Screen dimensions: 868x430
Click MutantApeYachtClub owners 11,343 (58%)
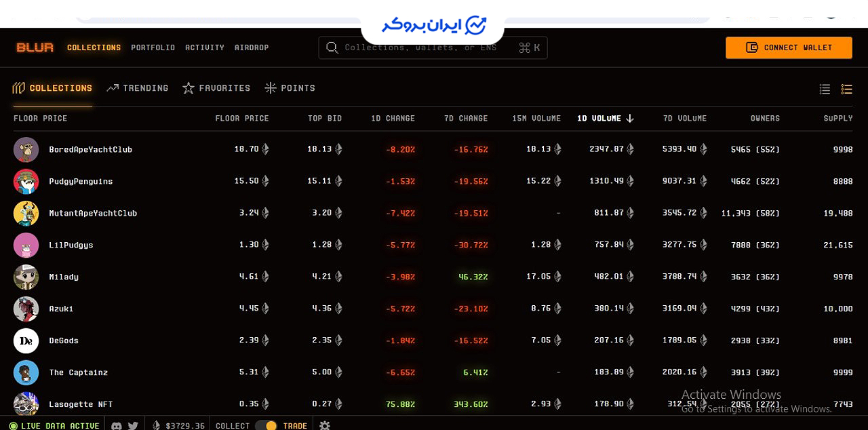[751, 213]
